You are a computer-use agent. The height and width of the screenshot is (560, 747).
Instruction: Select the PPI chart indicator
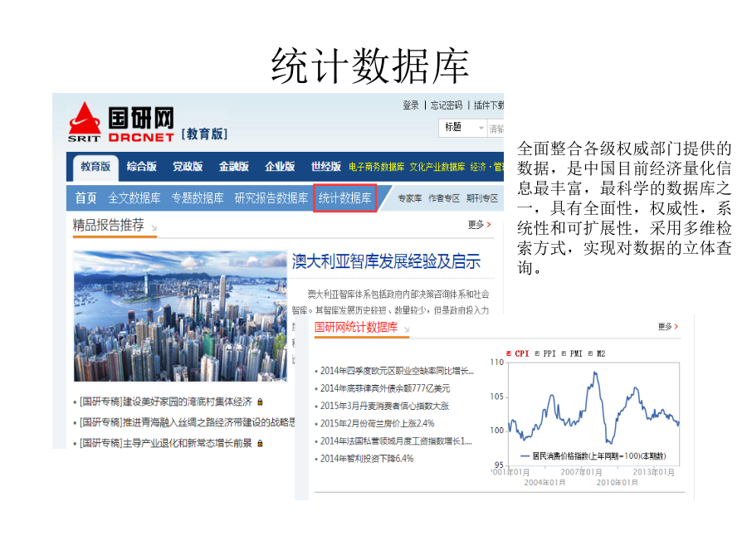[x=545, y=353]
